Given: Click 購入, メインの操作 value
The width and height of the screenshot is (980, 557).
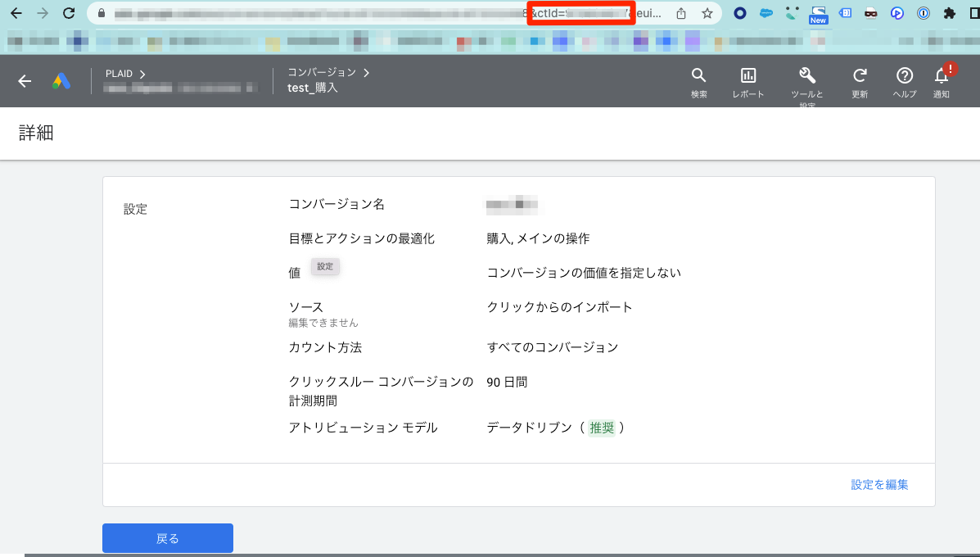Looking at the screenshot, I should point(538,239).
